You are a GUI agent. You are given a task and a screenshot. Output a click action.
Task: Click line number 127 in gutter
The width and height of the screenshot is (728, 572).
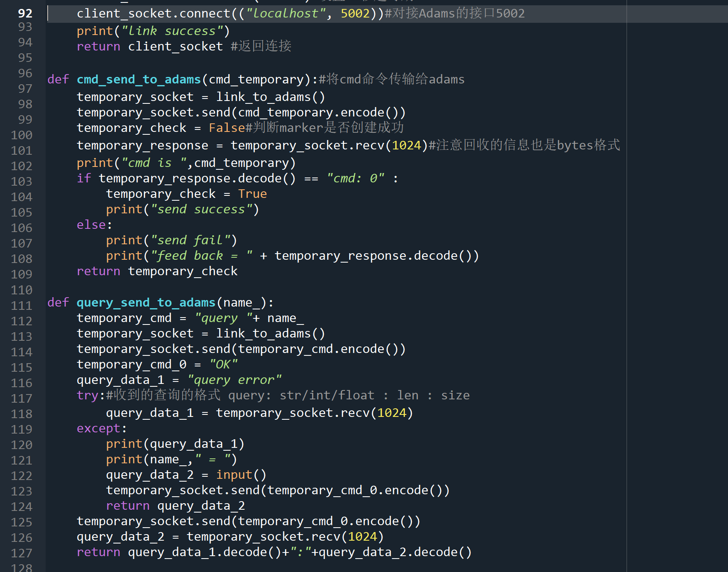tap(21, 553)
